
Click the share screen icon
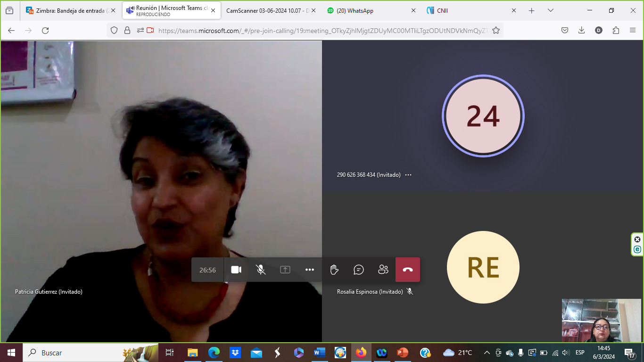tap(285, 270)
